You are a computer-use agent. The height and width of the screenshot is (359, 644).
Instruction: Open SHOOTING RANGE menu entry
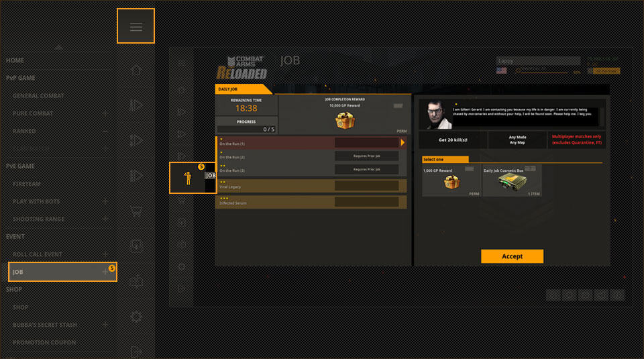[x=39, y=219]
